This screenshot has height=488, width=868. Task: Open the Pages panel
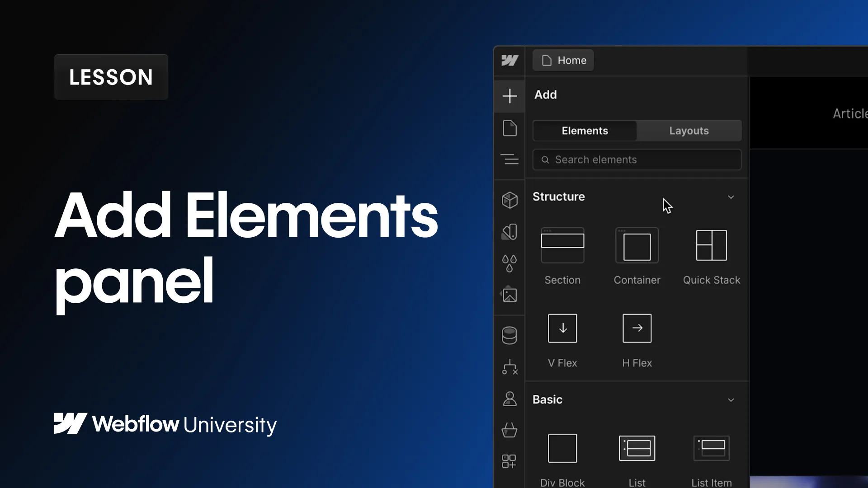[509, 128]
